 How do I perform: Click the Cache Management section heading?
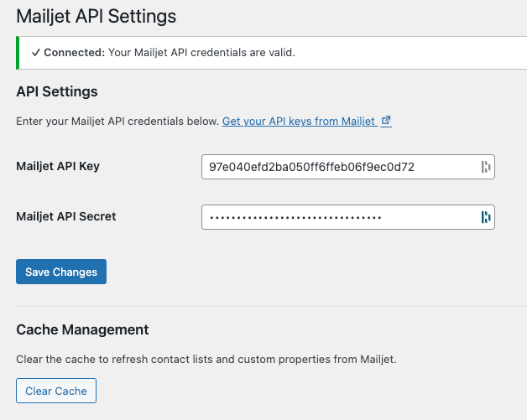click(82, 329)
